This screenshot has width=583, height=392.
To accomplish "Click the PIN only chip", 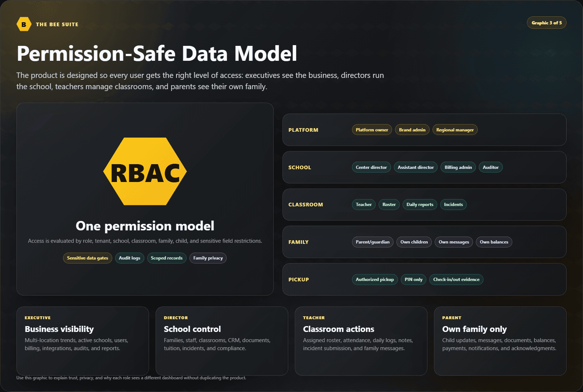I will pos(414,280).
